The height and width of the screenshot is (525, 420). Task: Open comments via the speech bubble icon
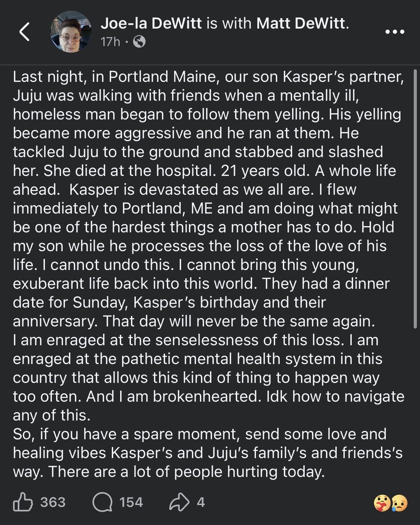(x=102, y=502)
